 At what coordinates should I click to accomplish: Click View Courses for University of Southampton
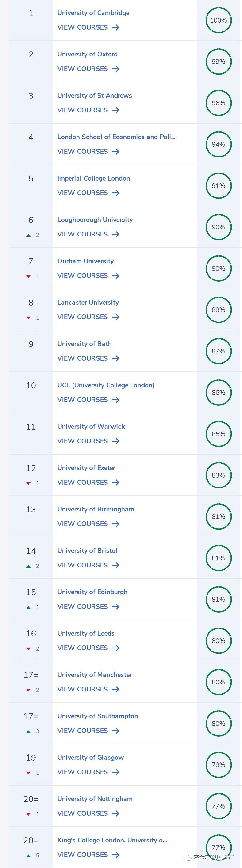pyautogui.click(x=82, y=731)
